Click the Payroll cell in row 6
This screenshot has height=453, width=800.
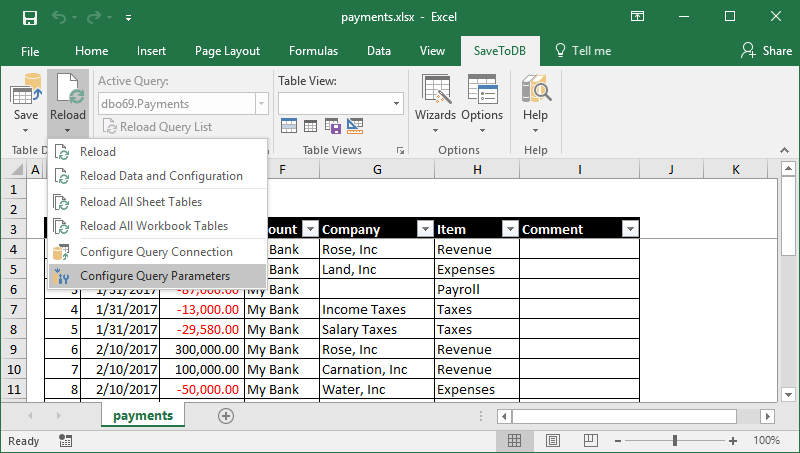[477, 290]
